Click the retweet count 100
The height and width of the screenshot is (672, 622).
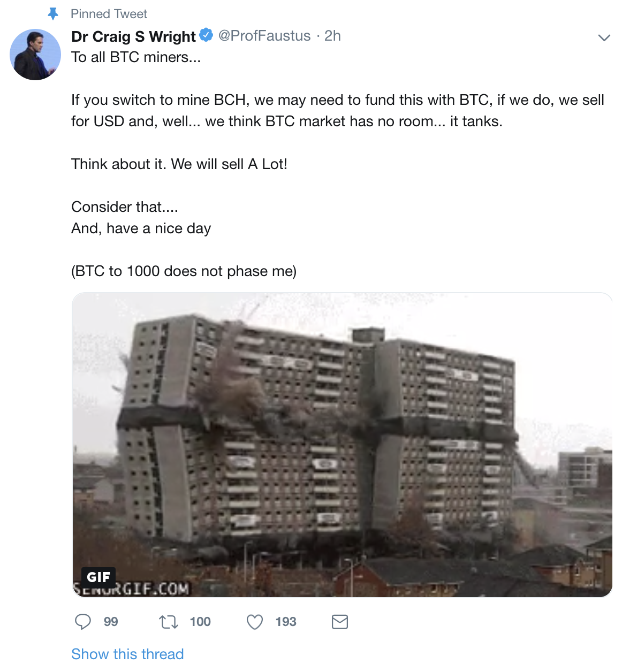(200, 622)
